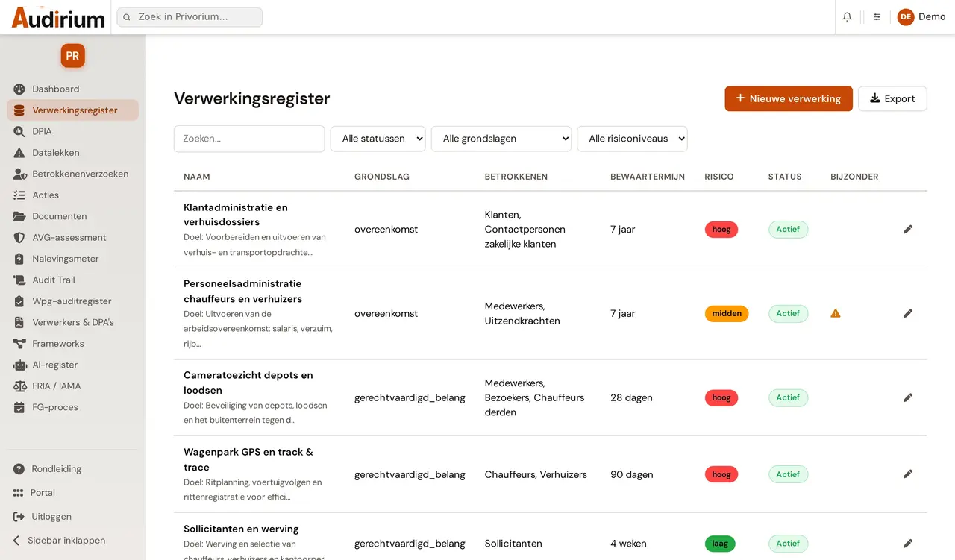Click the PR organization badge
955x560 pixels.
72,56
